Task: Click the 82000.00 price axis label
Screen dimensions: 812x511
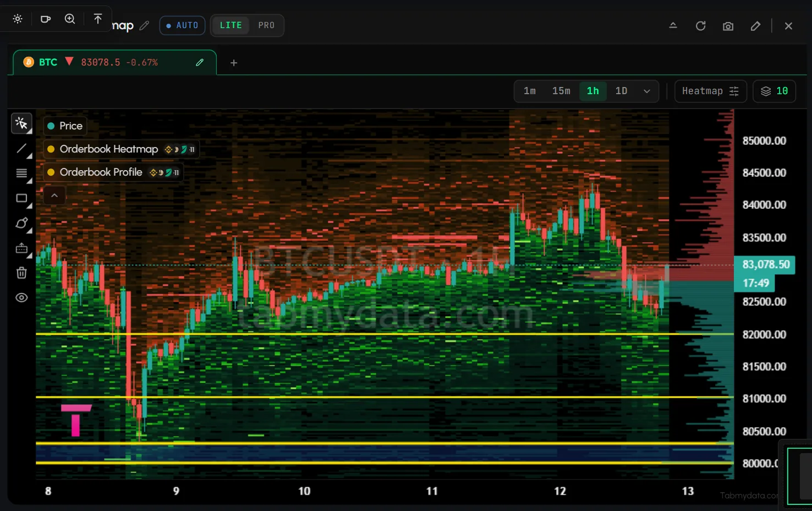Action: 764,335
